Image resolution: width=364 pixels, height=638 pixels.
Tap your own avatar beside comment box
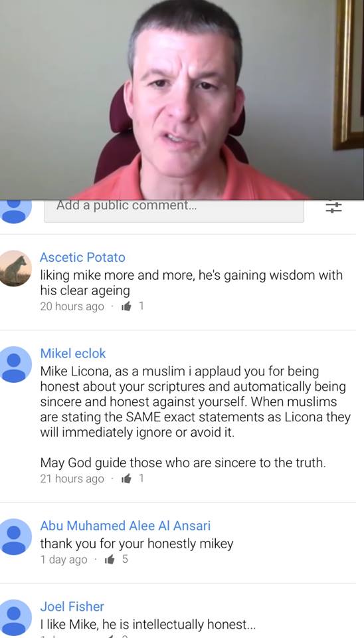pos(14,211)
